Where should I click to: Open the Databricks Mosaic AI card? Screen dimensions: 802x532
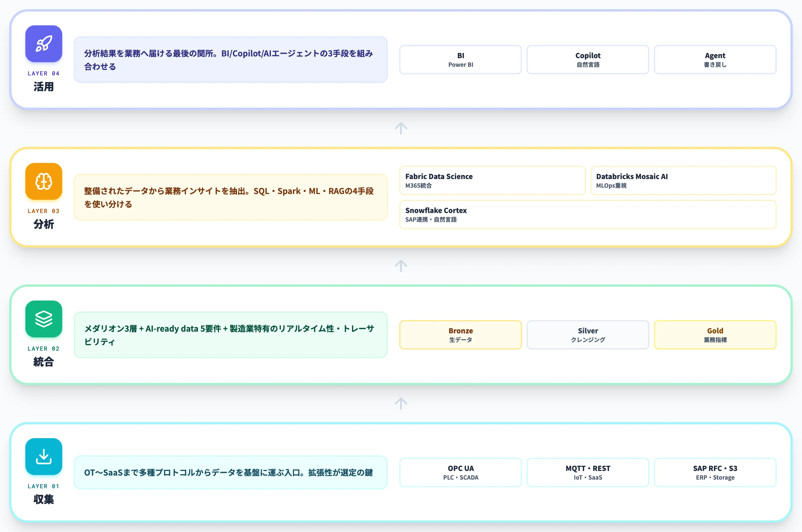(684, 180)
